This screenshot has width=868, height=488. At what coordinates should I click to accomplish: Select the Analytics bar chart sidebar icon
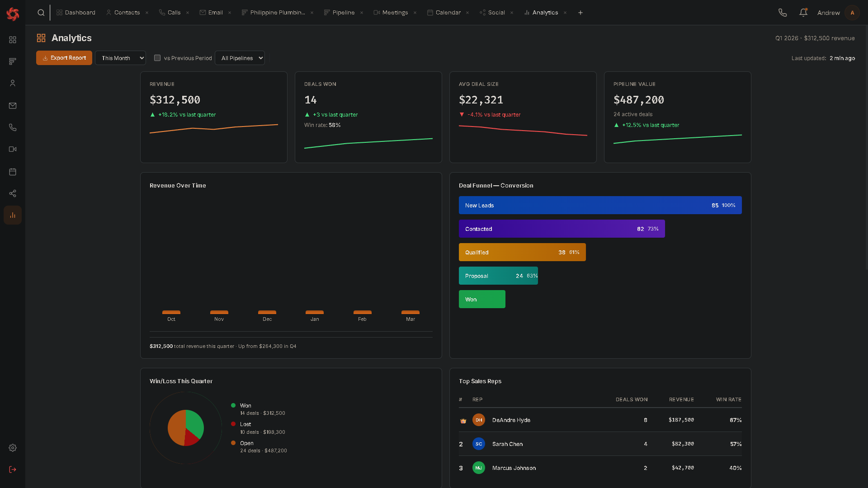pos(13,215)
